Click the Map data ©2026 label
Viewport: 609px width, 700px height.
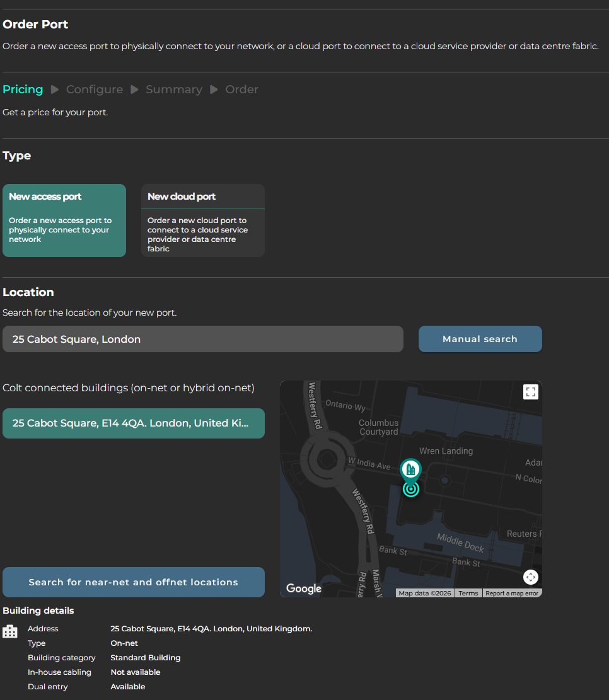pos(425,594)
